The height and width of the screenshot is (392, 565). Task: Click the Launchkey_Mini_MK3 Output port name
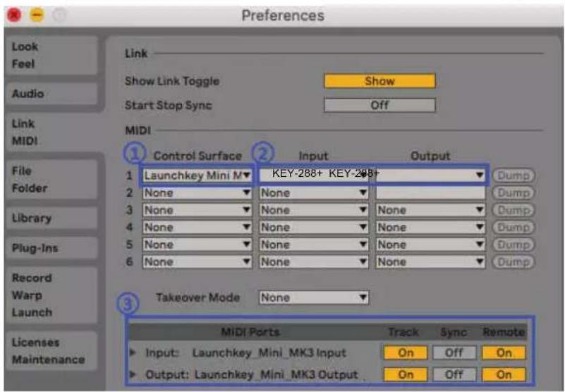tap(277, 374)
